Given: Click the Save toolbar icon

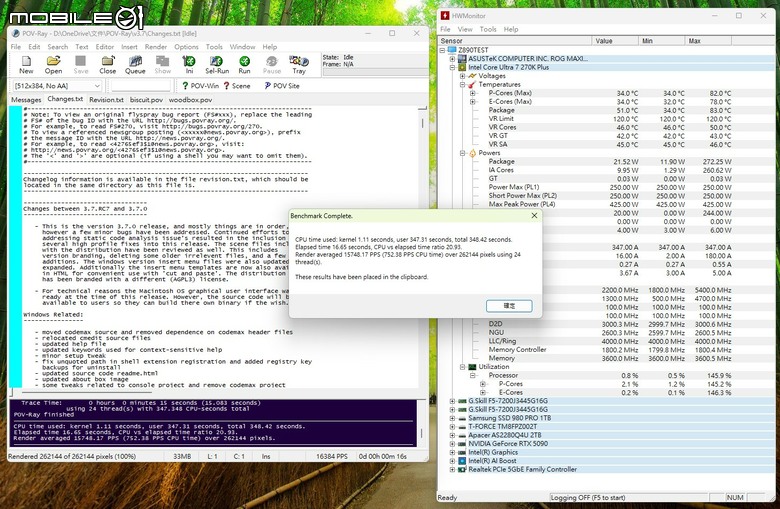Looking at the screenshot, I should pos(81,65).
